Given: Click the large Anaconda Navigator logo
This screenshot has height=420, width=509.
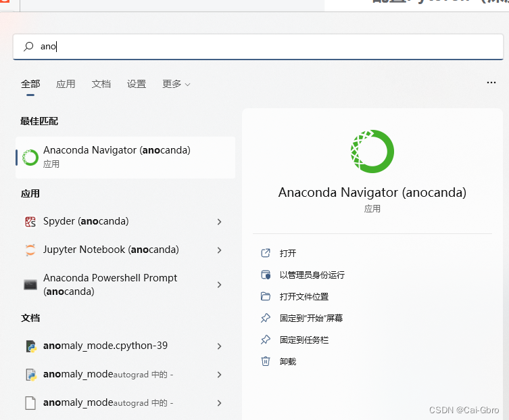Looking at the screenshot, I should pyautogui.click(x=372, y=151).
